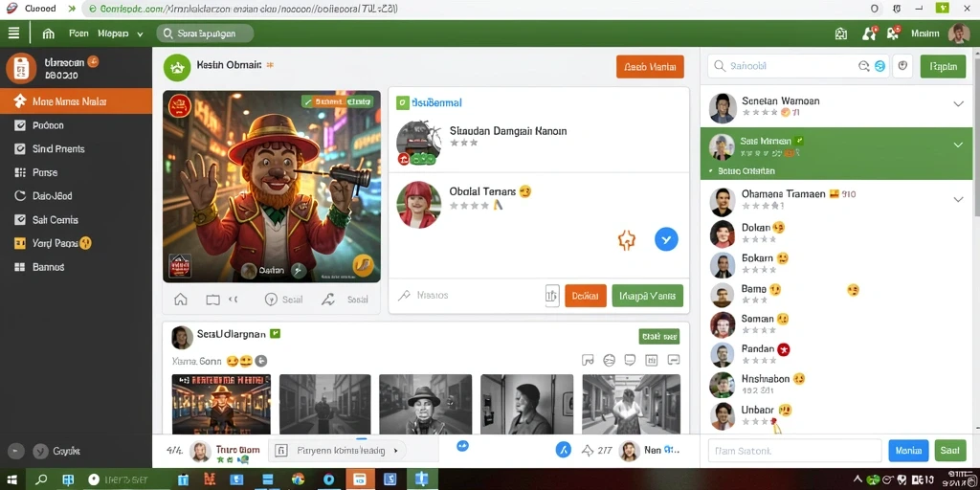Click Chrome icon in the taskbar
980x490 pixels.
[299, 479]
